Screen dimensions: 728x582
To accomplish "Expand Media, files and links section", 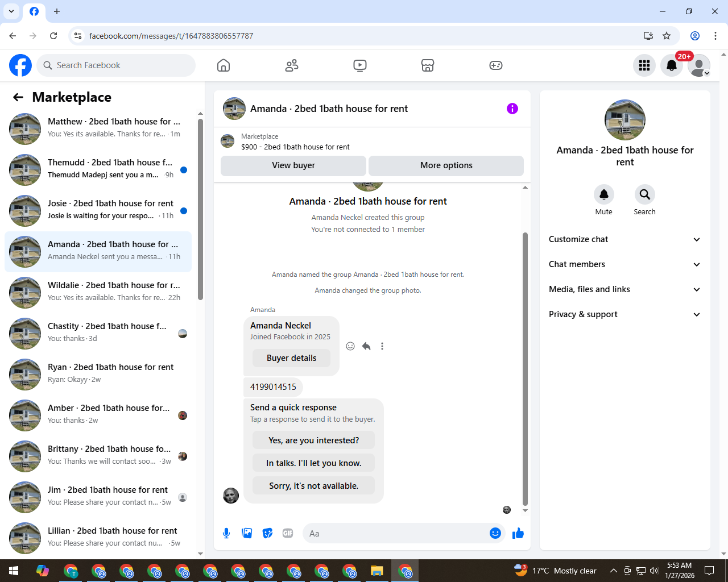I will [x=624, y=289].
